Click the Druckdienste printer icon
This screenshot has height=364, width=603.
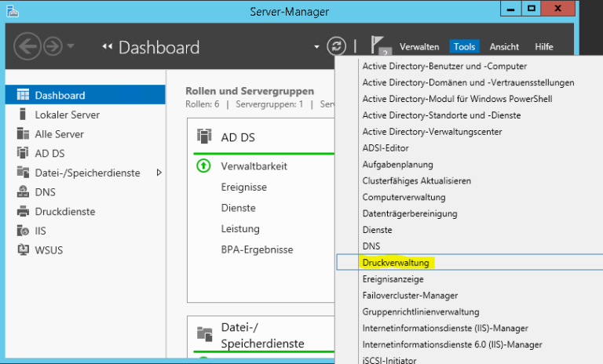[23, 211]
